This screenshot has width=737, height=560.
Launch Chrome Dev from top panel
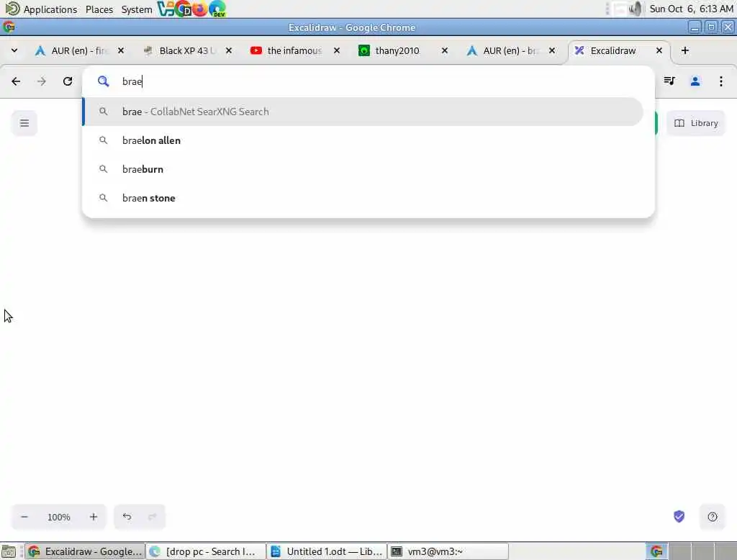(183, 9)
